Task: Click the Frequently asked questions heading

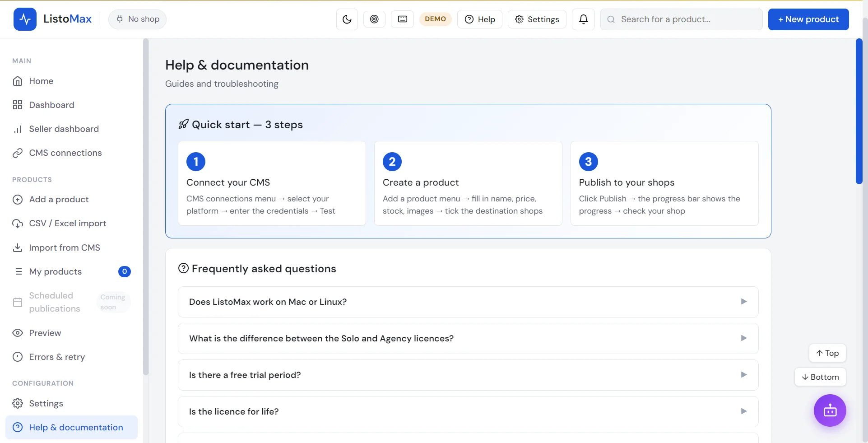Action: point(264,269)
